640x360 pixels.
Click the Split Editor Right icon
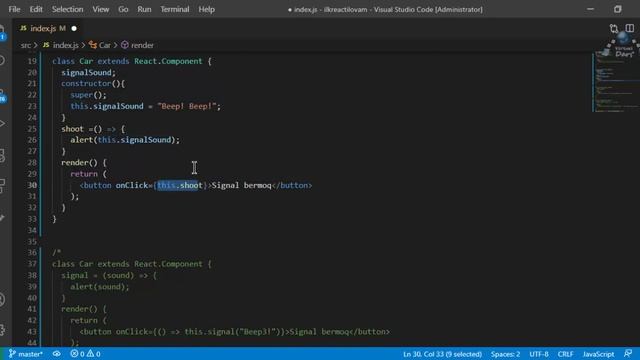629,28
